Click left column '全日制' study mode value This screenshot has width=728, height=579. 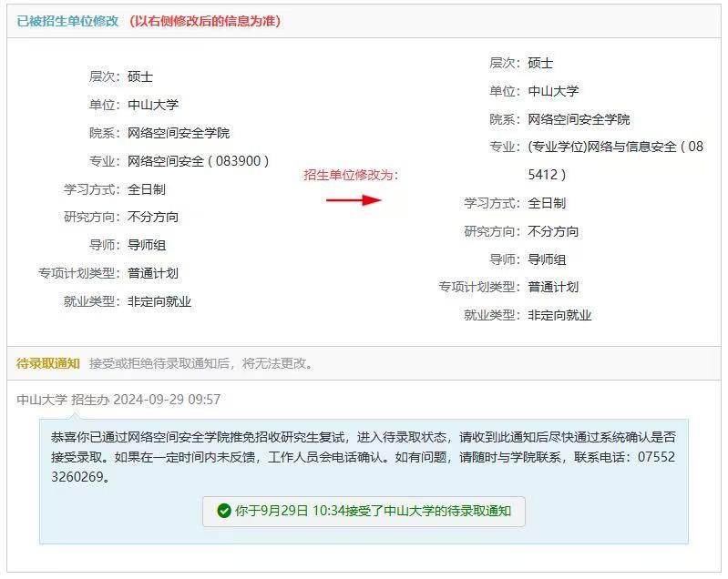147,189
